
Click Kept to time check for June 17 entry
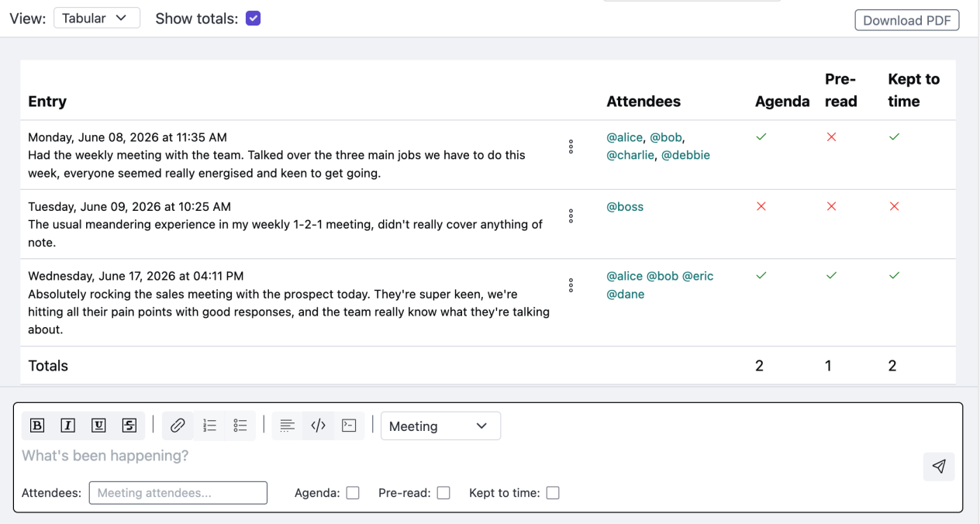tap(895, 276)
